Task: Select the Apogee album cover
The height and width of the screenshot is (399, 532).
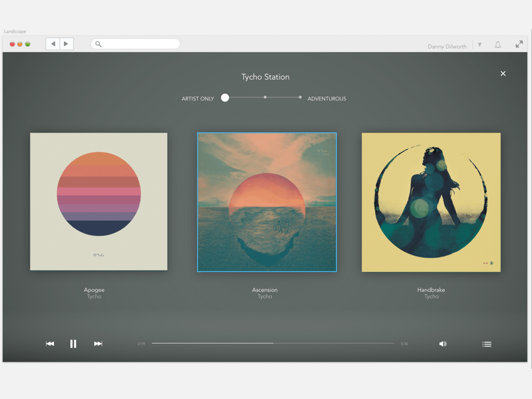Action: pos(98,201)
